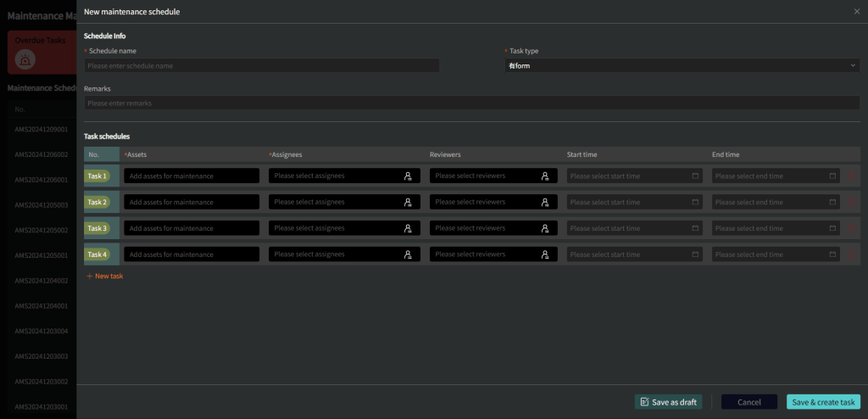The height and width of the screenshot is (419, 868).
Task: Click the person icon in Task 4 assignees
Action: point(408,254)
